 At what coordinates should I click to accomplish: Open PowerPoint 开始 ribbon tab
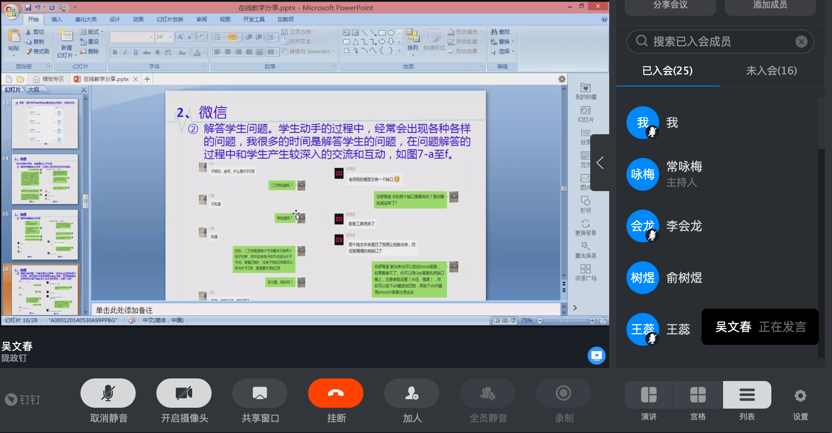33,19
